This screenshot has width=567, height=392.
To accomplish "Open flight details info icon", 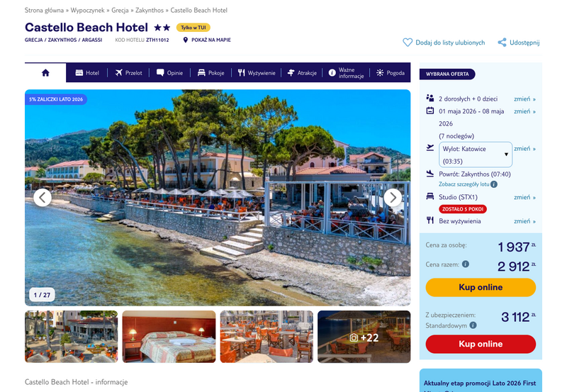I will tap(494, 184).
